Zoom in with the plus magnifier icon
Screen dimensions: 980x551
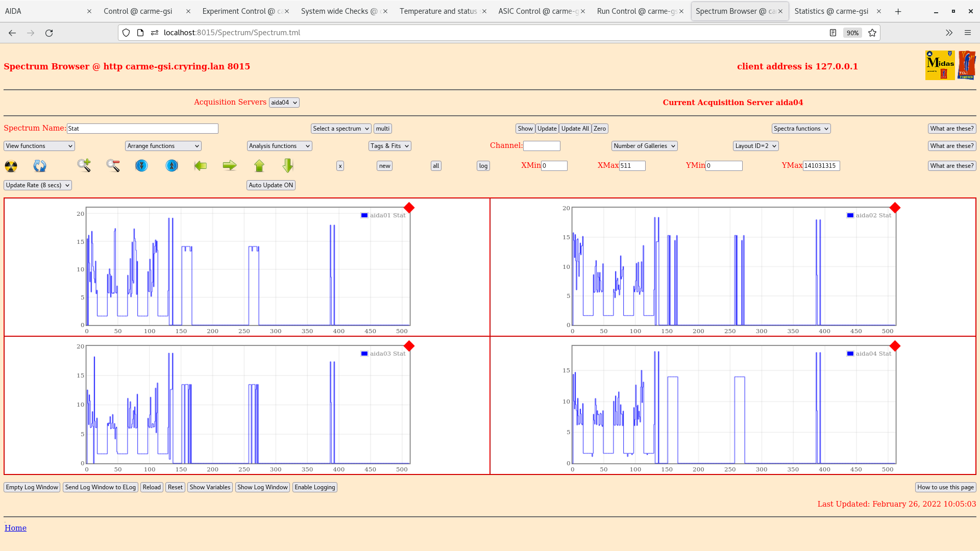click(x=84, y=165)
